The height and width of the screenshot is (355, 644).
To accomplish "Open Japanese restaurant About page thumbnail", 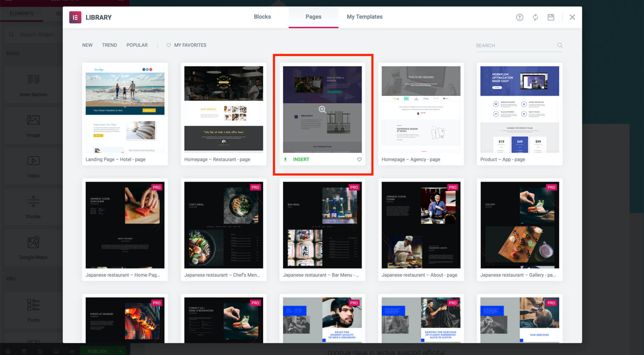I will tap(421, 225).
